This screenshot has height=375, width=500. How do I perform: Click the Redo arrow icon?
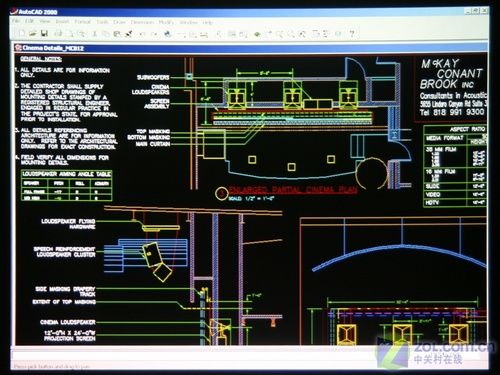pos(154,34)
